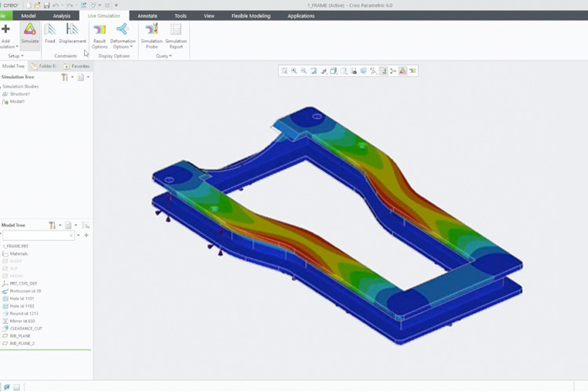The image size is (588, 392).
Task: Click the Simulate button in the ribbon
Action: [30, 34]
